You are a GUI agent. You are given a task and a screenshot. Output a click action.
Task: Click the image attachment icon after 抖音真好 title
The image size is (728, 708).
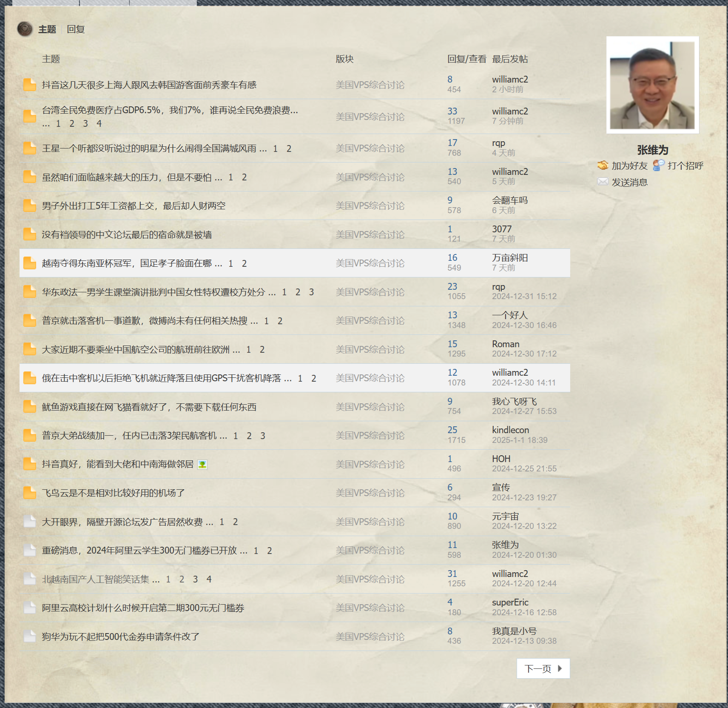tap(202, 465)
